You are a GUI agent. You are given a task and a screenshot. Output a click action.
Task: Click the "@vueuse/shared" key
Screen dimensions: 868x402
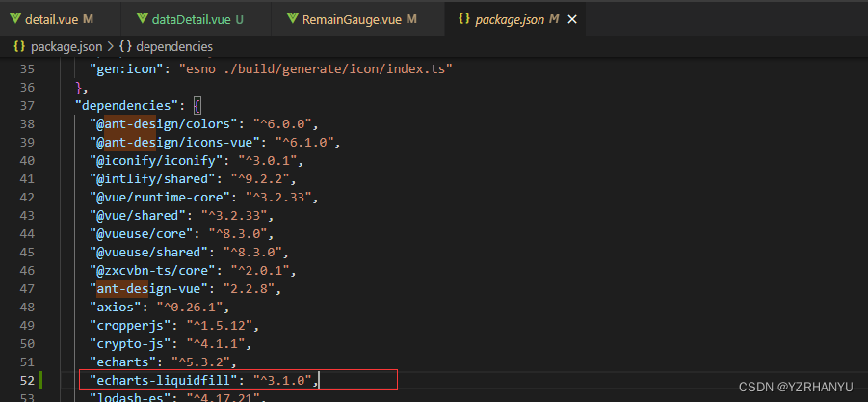click(x=149, y=252)
